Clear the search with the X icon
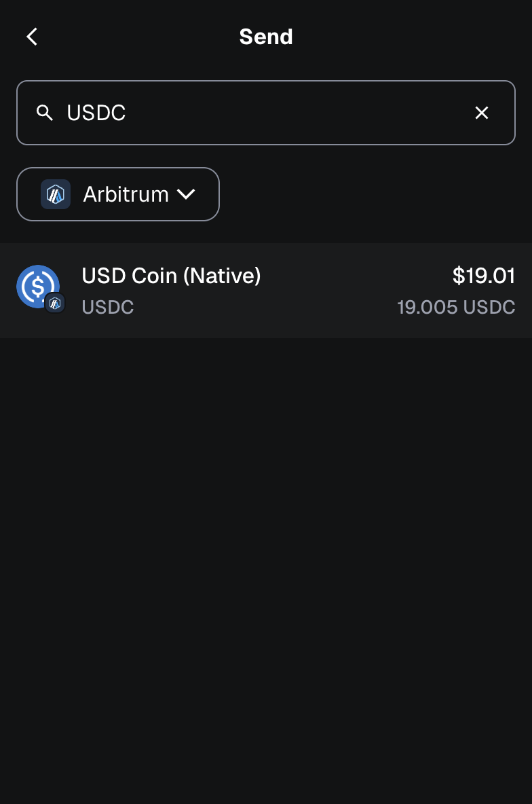532x804 pixels. [481, 113]
